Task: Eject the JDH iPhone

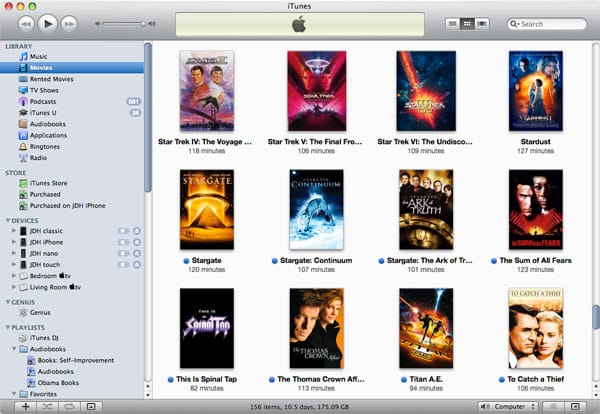Action: [137, 242]
